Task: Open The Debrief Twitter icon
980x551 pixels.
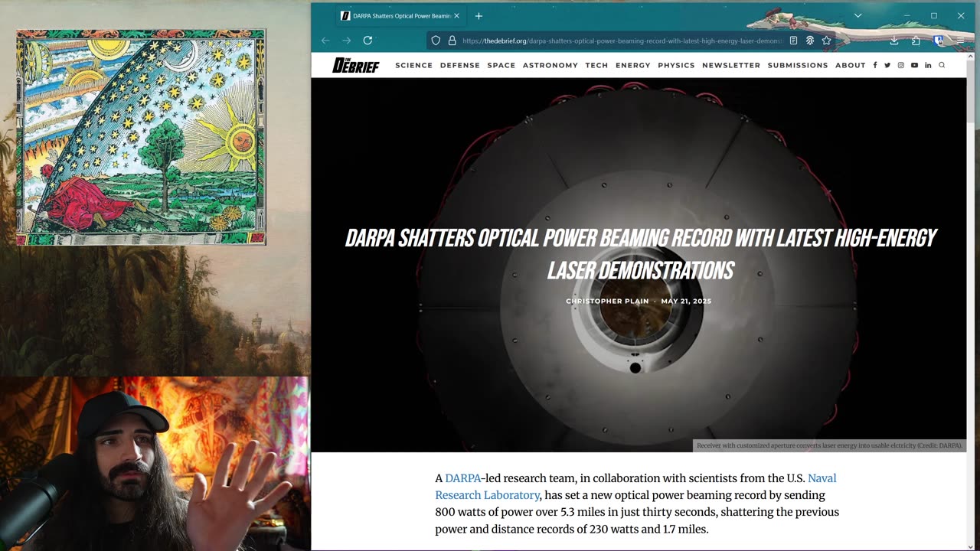Action: 887,65
